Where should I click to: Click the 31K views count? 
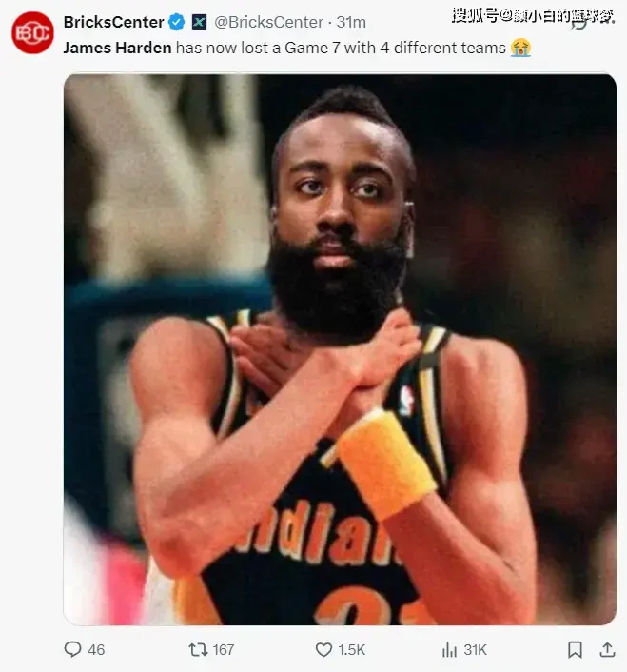click(x=475, y=650)
